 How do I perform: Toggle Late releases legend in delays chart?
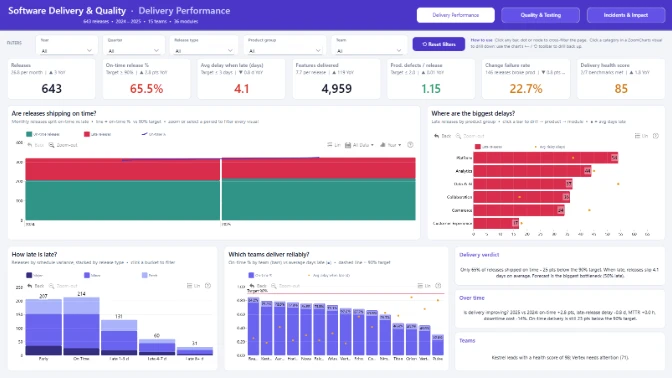point(489,147)
